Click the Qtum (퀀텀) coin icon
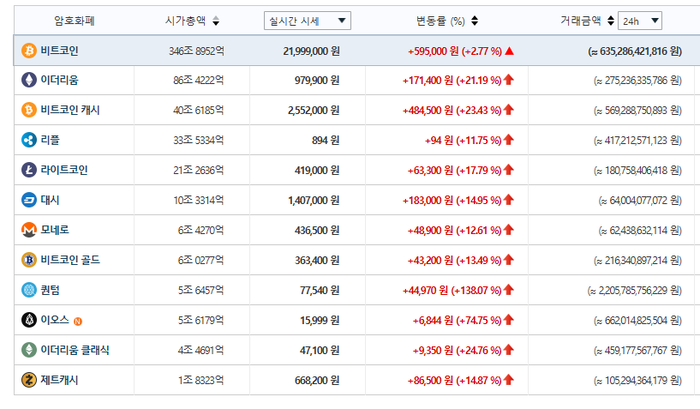 click(29, 290)
